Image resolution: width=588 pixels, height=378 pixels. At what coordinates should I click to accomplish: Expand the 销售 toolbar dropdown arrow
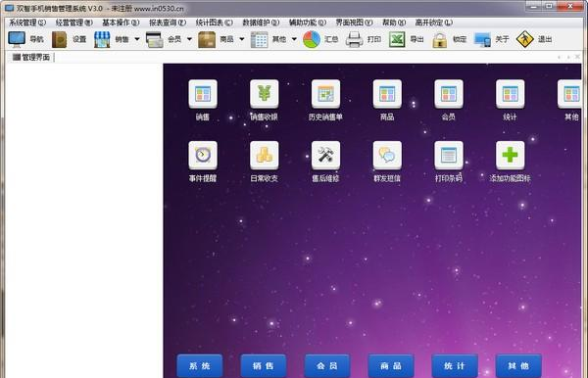click(x=137, y=39)
